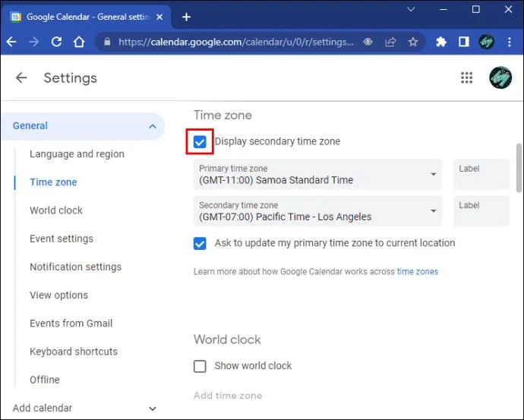Open the Primary time zone dropdown
This screenshot has width=524, height=420.
(317, 175)
